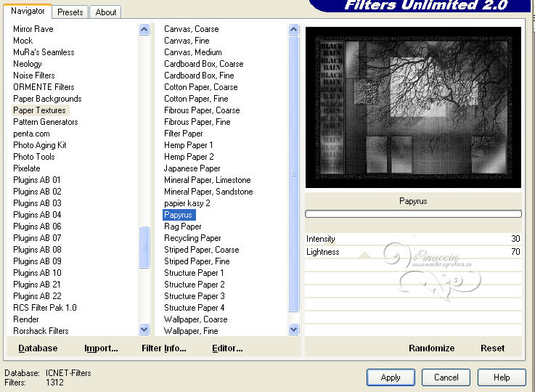Select the Pixelate category

[27, 168]
